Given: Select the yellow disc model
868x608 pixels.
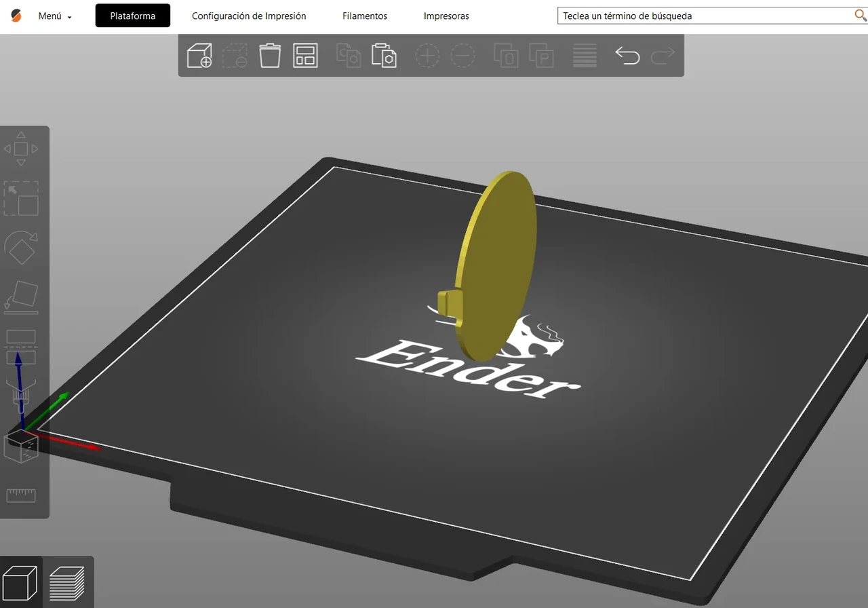Looking at the screenshot, I should (x=495, y=266).
